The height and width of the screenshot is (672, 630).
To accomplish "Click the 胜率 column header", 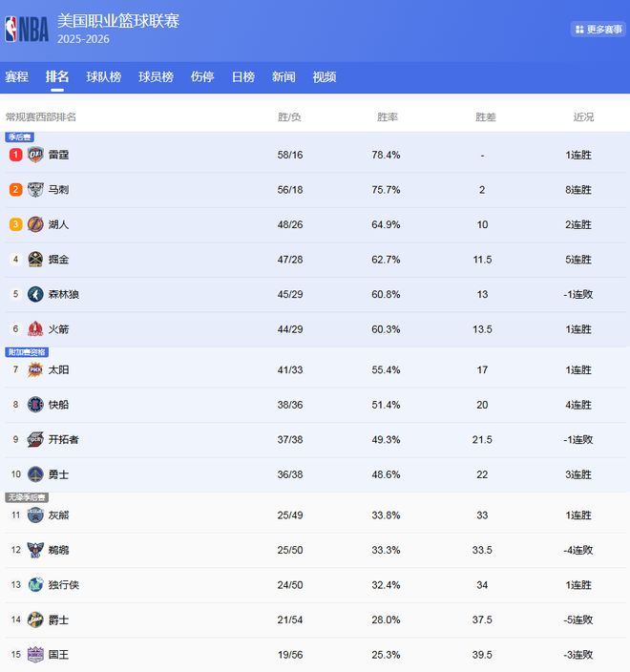I will tap(388, 117).
